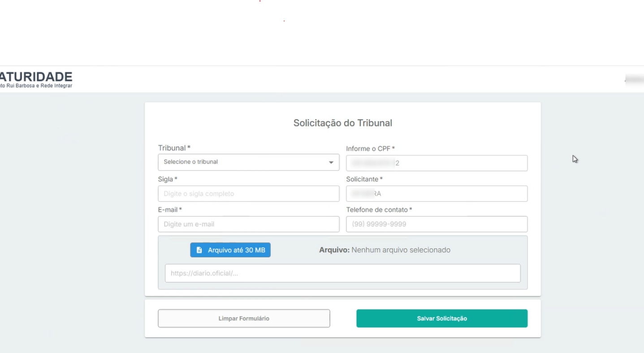The image size is (644, 353).
Task: Expand the Tribunal dropdown arrow
Action: [331, 162]
